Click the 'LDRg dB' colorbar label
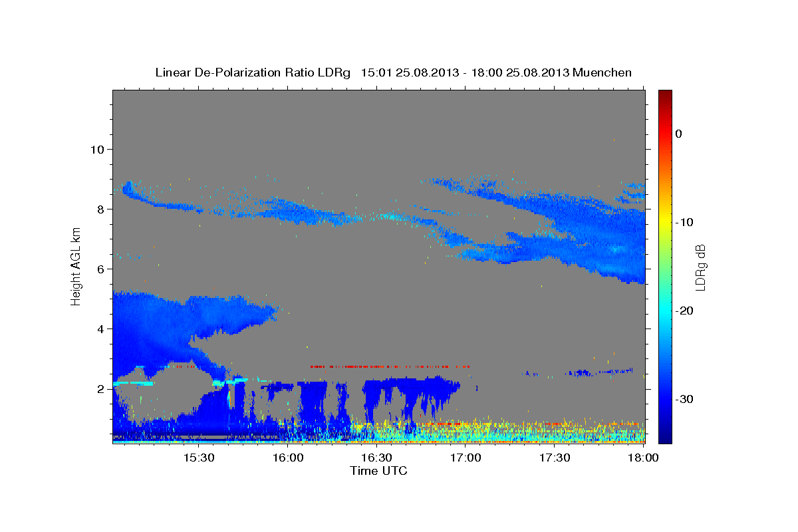 pyautogui.click(x=700, y=267)
